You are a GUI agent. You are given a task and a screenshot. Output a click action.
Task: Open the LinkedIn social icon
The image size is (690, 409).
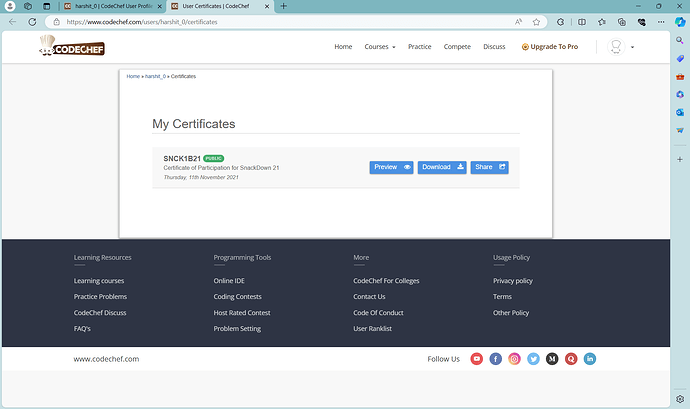point(590,359)
